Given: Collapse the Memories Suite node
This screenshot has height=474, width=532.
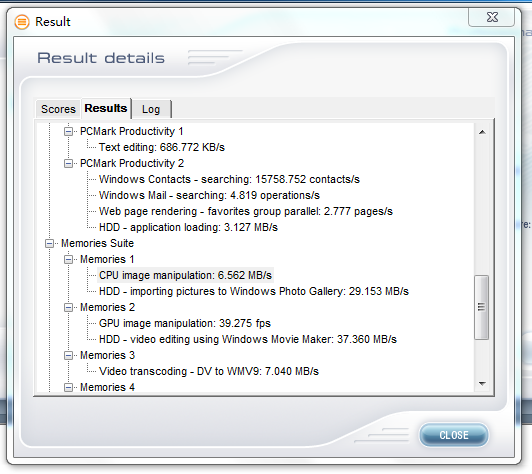Looking at the screenshot, I should click(x=50, y=243).
